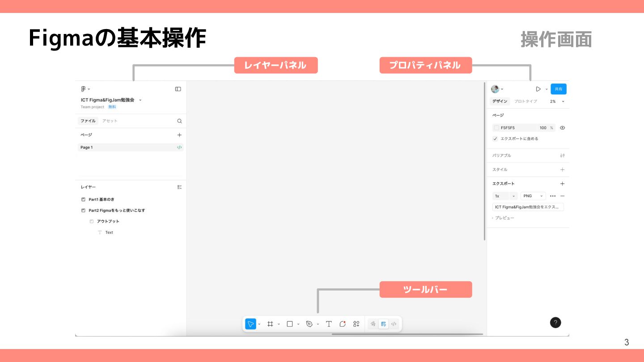Image resolution: width=644 pixels, height=362 pixels.
Task: Toggle page background visibility eye icon
Action: [562, 128]
